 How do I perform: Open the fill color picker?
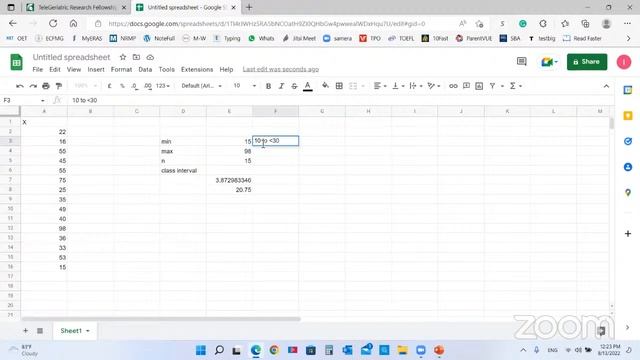point(325,86)
